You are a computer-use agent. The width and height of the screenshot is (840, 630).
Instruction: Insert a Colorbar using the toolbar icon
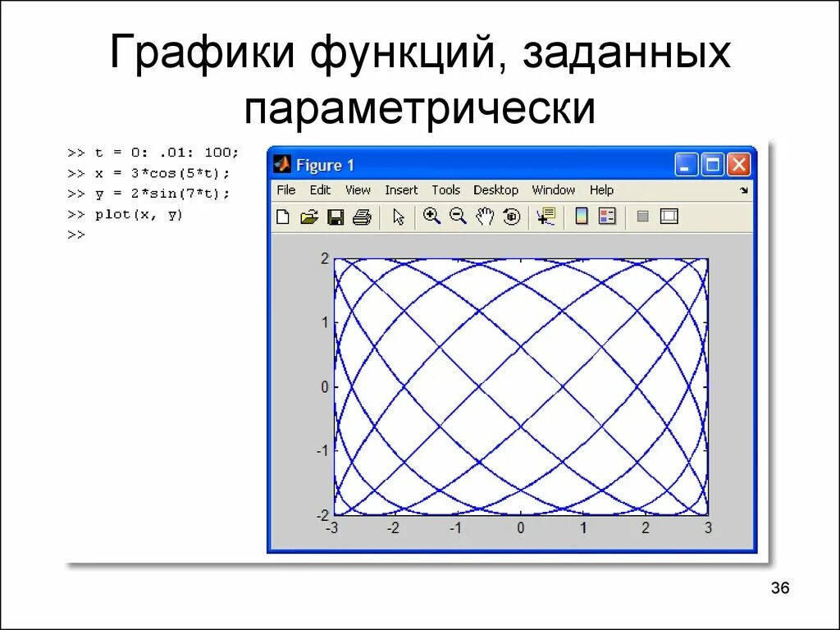click(582, 217)
